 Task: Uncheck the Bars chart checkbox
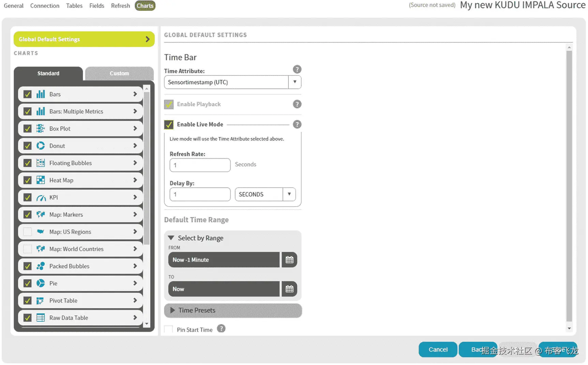pyautogui.click(x=28, y=94)
